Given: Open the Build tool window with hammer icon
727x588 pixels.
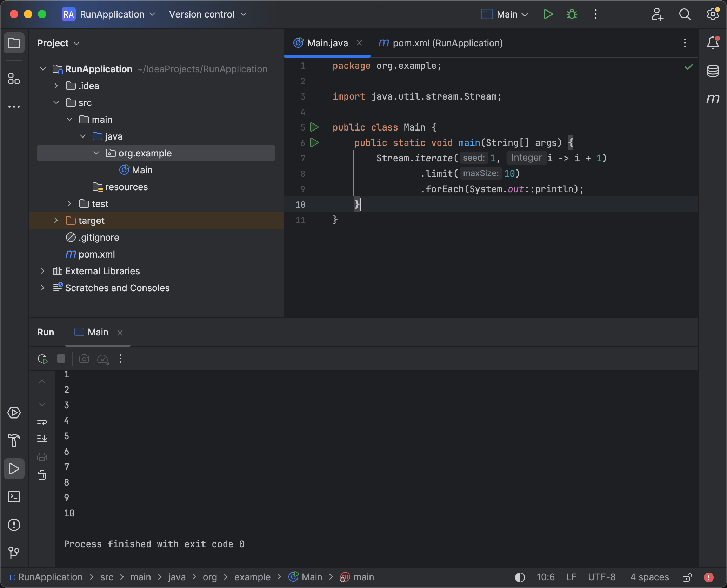Looking at the screenshot, I should 14,441.
